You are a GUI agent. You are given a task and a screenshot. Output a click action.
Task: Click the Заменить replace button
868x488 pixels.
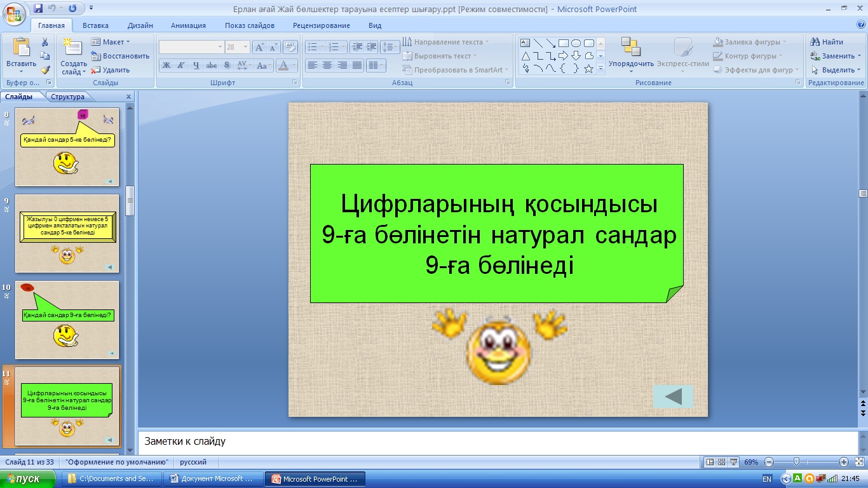836,56
